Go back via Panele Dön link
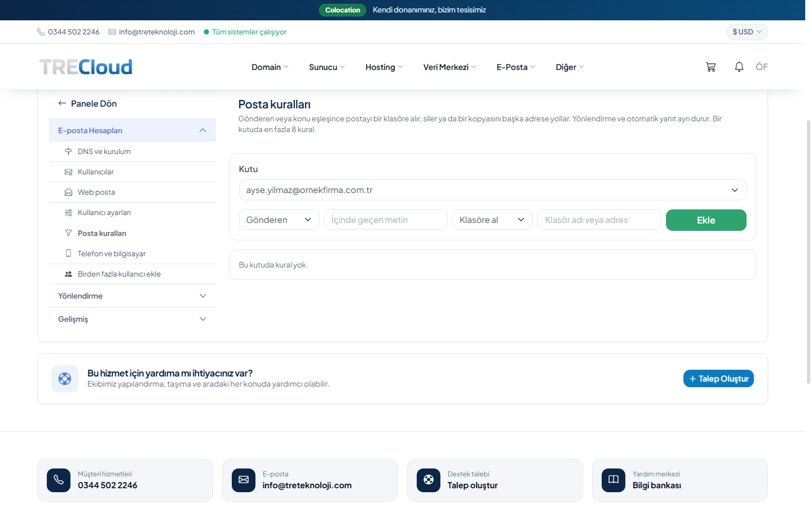Screen dimensions: 812x508 [x=87, y=103]
